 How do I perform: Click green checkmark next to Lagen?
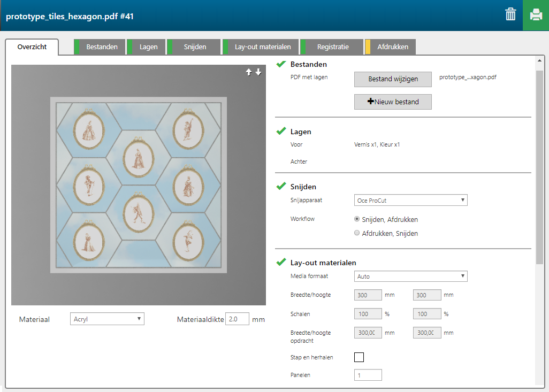[x=281, y=131]
